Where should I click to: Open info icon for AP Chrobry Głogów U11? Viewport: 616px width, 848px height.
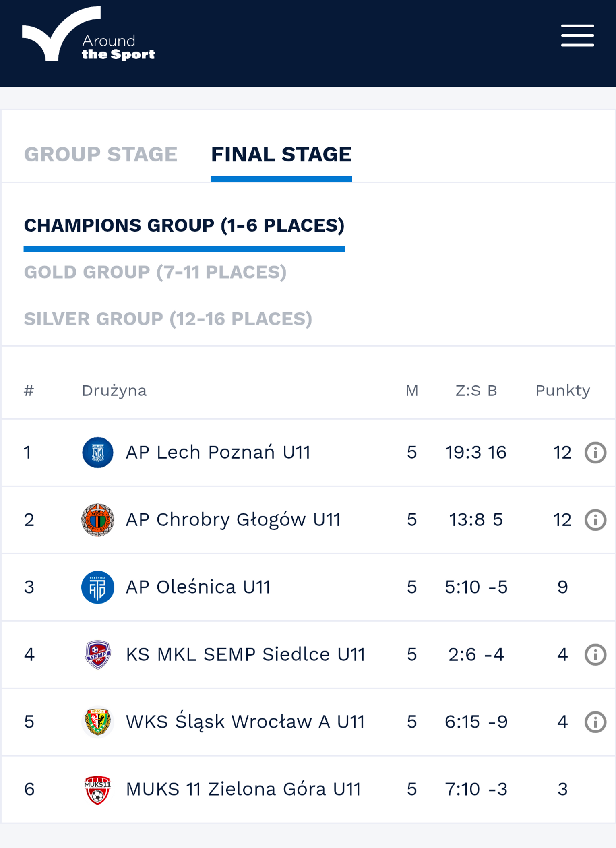click(595, 520)
